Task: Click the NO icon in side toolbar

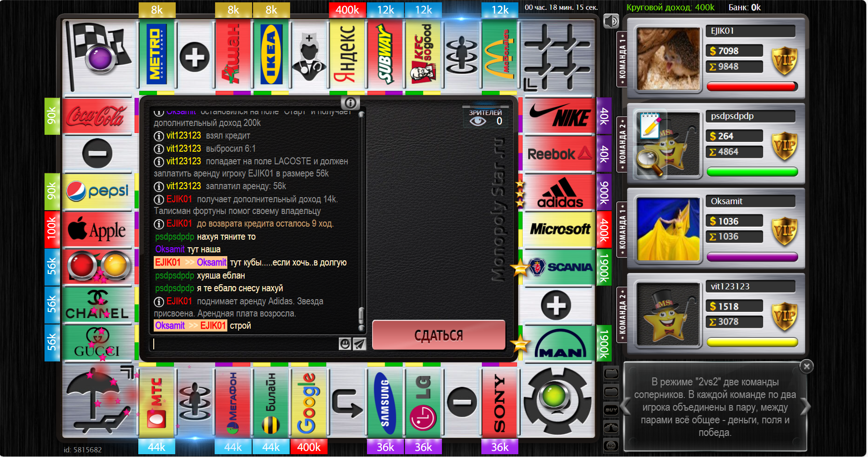Action: coord(611,446)
